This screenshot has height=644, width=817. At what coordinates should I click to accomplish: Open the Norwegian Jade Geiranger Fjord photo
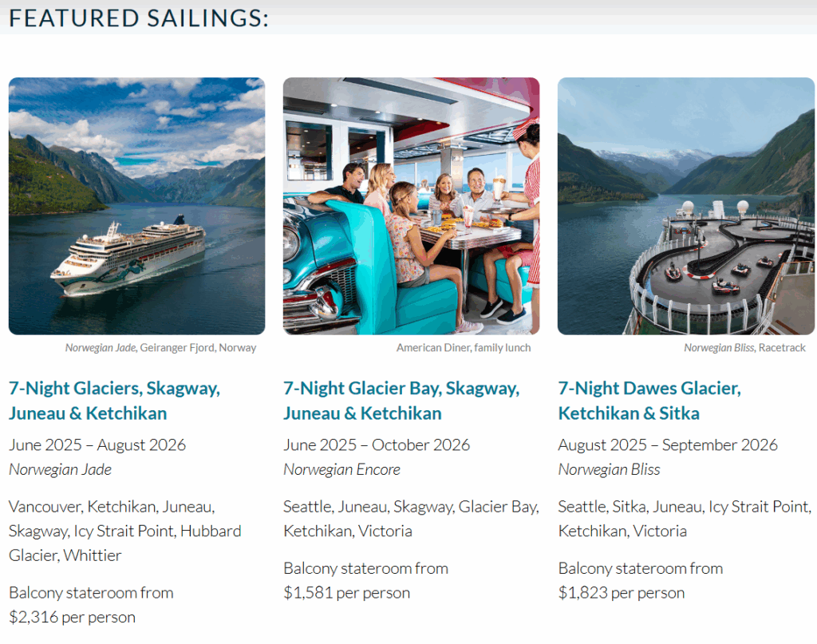pyautogui.click(x=136, y=206)
